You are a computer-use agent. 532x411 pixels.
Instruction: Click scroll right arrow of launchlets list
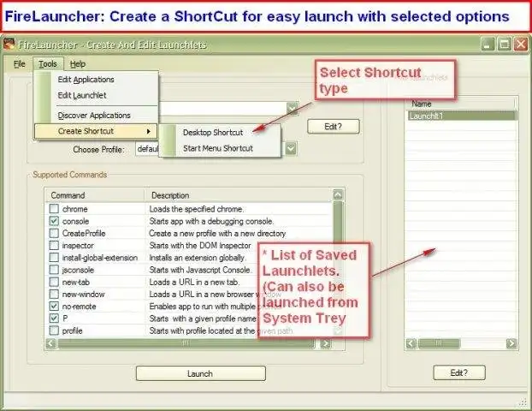(x=511, y=343)
